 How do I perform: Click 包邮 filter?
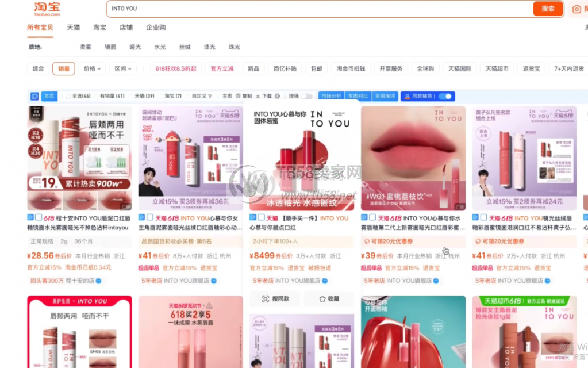click(x=317, y=68)
